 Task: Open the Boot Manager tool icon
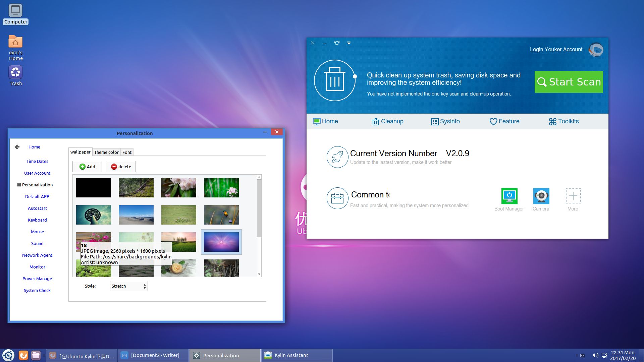coord(509,196)
